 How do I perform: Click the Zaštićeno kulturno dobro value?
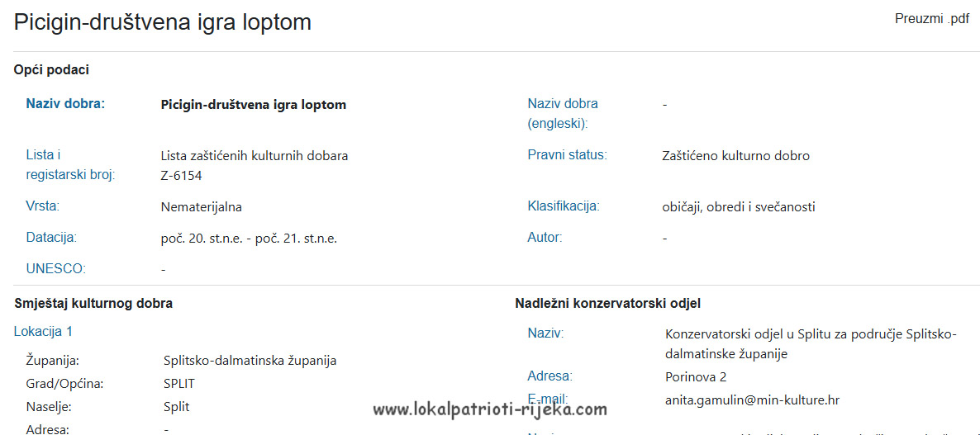pyautogui.click(x=735, y=155)
